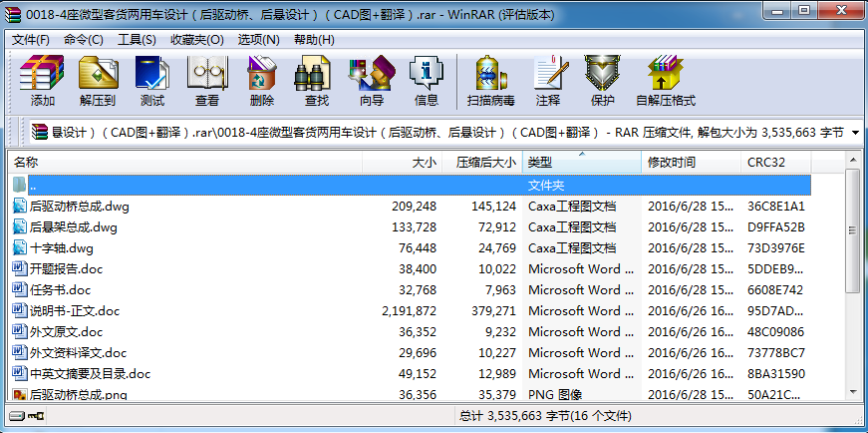
Task: Click the 添加 (Add) toolbar icon
Action: click(x=42, y=73)
